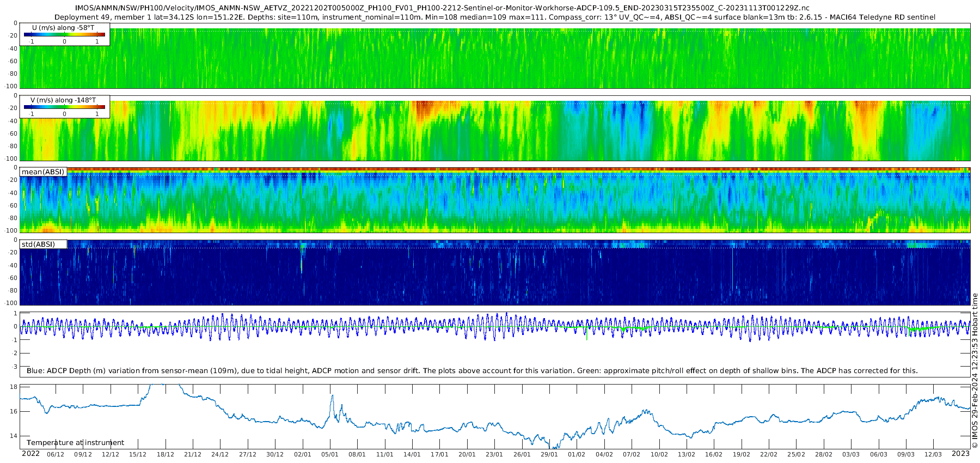Click the temperature minimum dip near 29/01

point(550,447)
